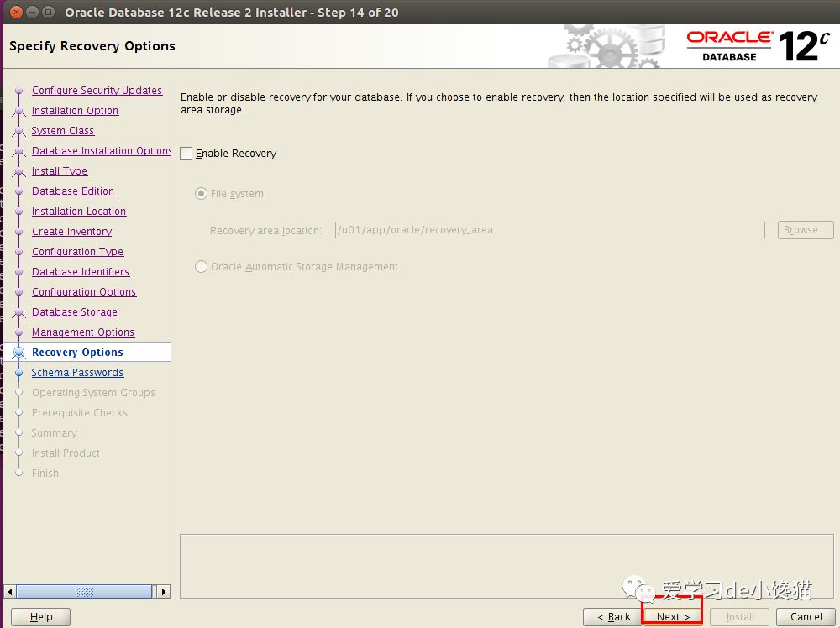Open Install Type step
The height and width of the screenshot is (628, 840).
(60, 170)
